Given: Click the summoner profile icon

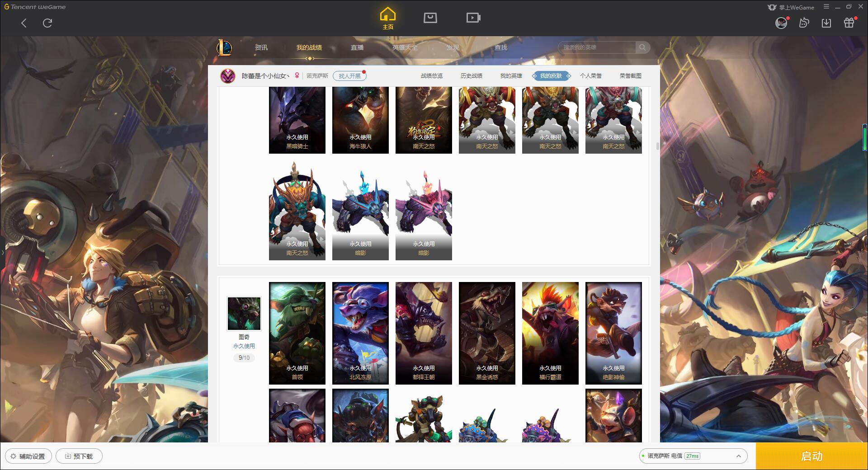Looking at the screenshot, I should (x=228, y=76).
